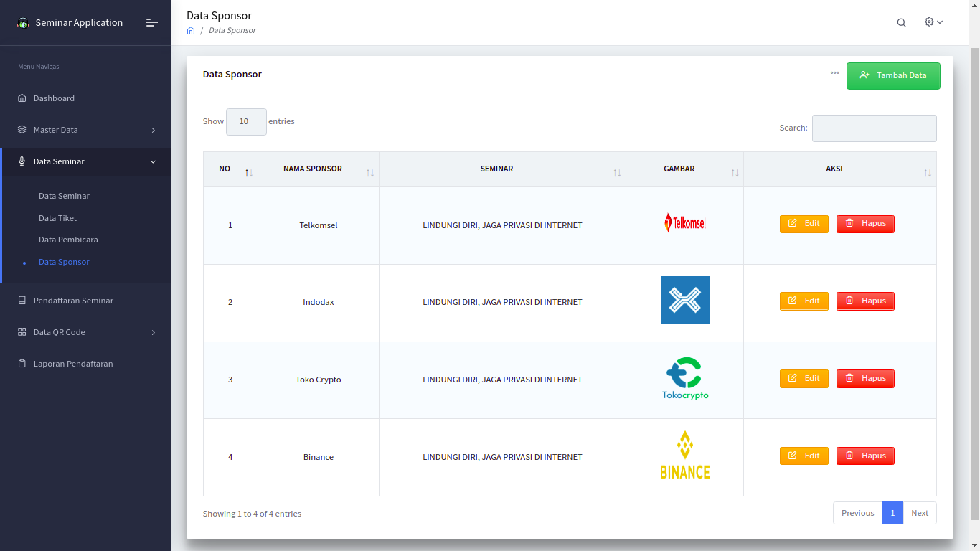Click Hapus button for Telkomsel
The height and width of the screenshot is (551, 980).
click(x=865, y=224)
